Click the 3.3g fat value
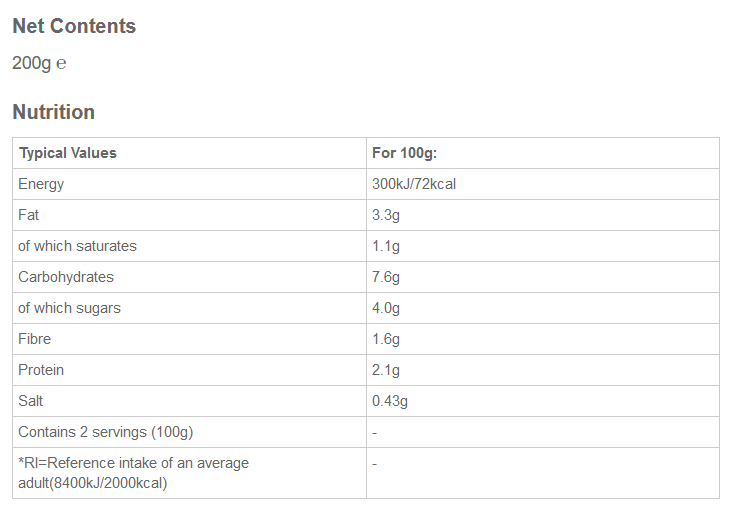Screen dimensions: 733x513 [x=386, y=215]
